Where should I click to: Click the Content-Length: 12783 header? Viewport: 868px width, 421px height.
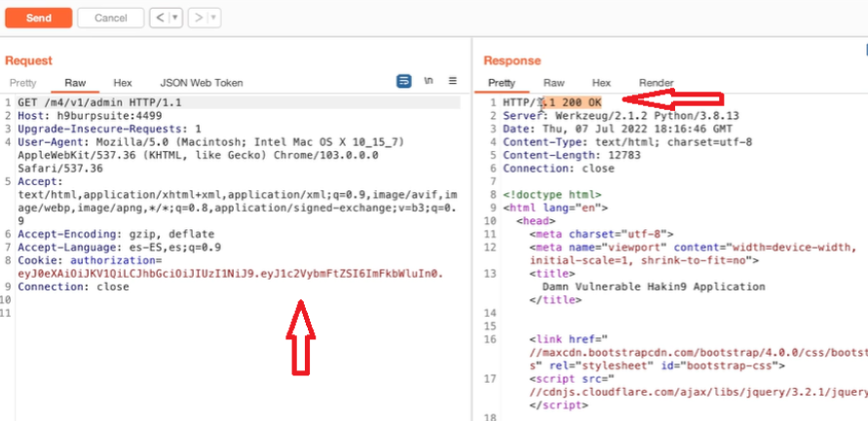pyautogui.click(x=571, y=156)
